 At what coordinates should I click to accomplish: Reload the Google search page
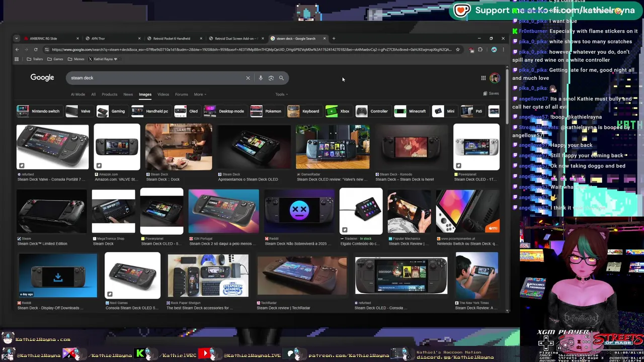coord(36,49)
